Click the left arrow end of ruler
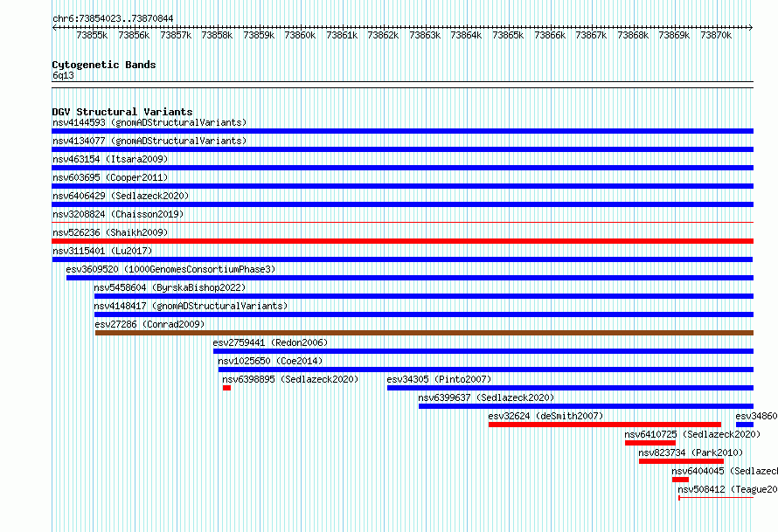778x532 pixels. pos(54,27)
